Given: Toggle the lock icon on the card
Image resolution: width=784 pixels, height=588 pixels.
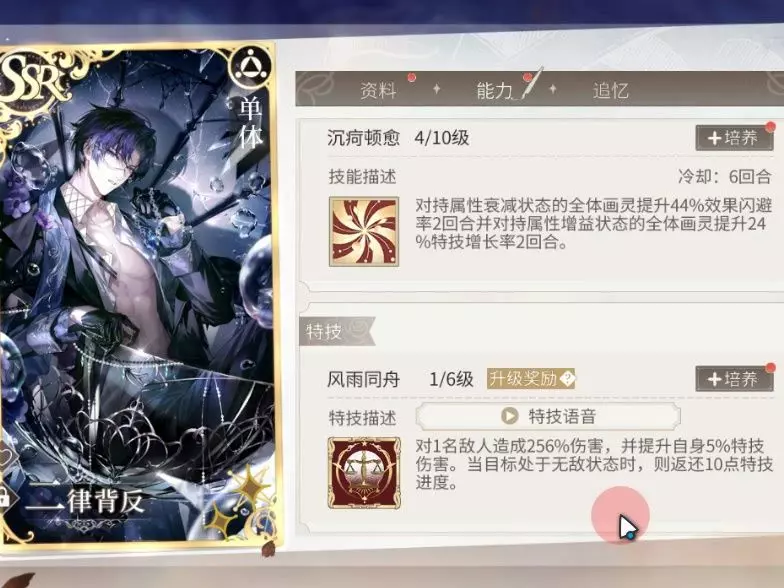Looking at the screenshot, I should pyautogui.click(x=5, y=499).
